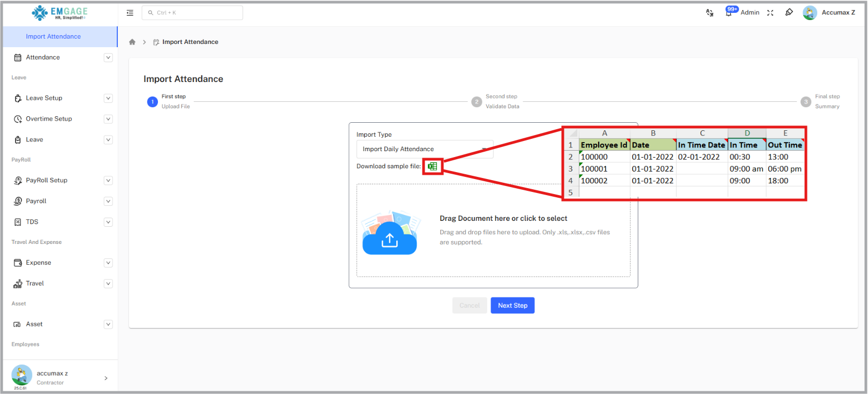Open the Import Type dropdown
The image size is (868, 394).
pyautogui.click(x=425, y=149)
